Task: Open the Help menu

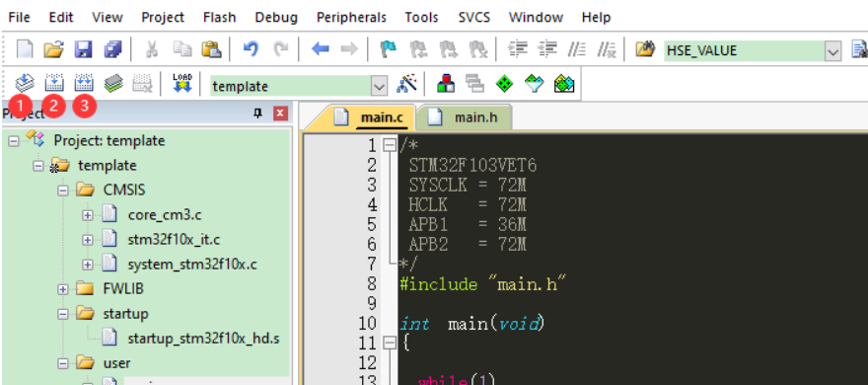Action: (x=596, y=17)
